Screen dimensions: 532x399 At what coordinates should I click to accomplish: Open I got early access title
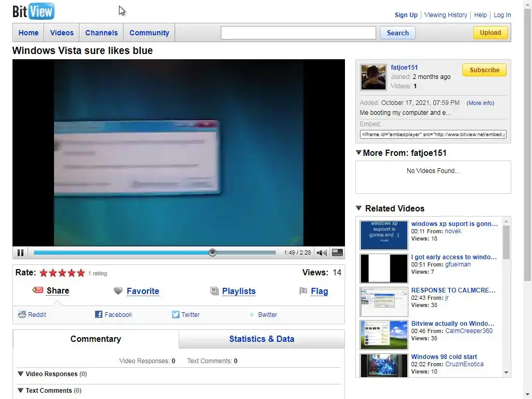click(x=454, y=257)
